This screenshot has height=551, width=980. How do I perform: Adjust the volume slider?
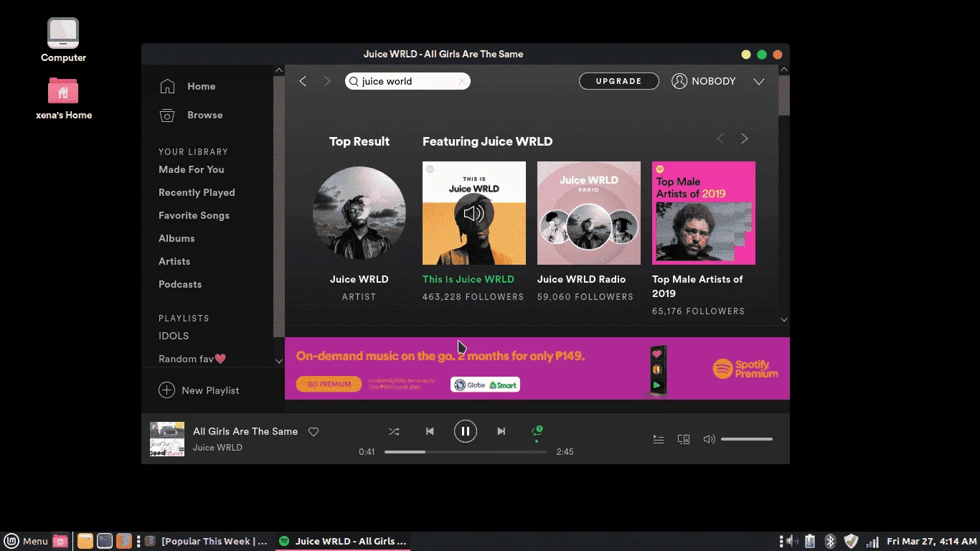point(747,439)
